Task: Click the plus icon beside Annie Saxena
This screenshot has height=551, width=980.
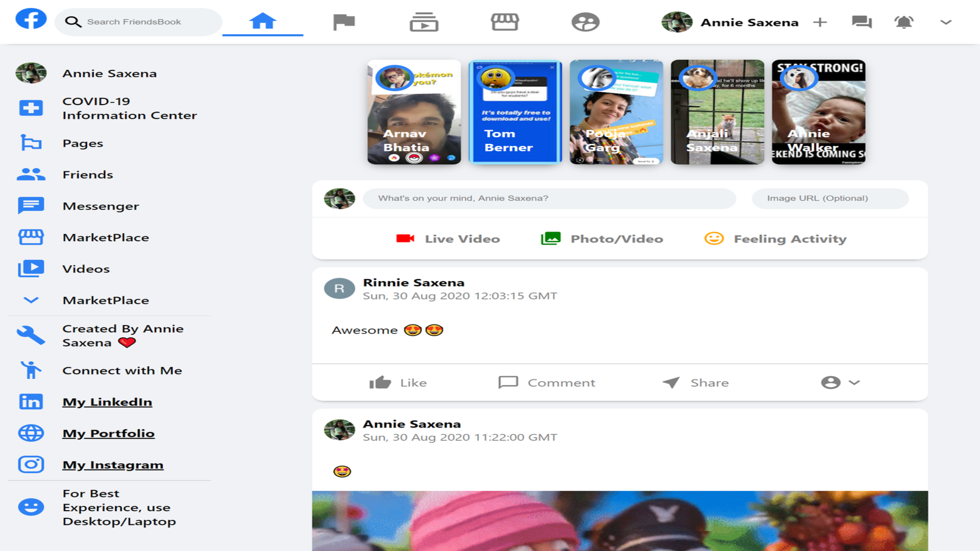Action: coord(820,22)
